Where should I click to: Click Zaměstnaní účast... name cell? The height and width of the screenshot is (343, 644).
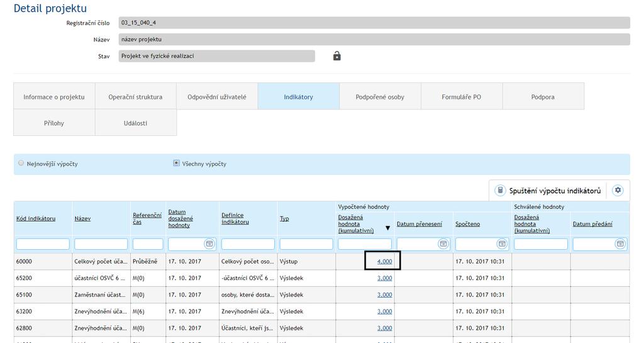tap(101, 295)
